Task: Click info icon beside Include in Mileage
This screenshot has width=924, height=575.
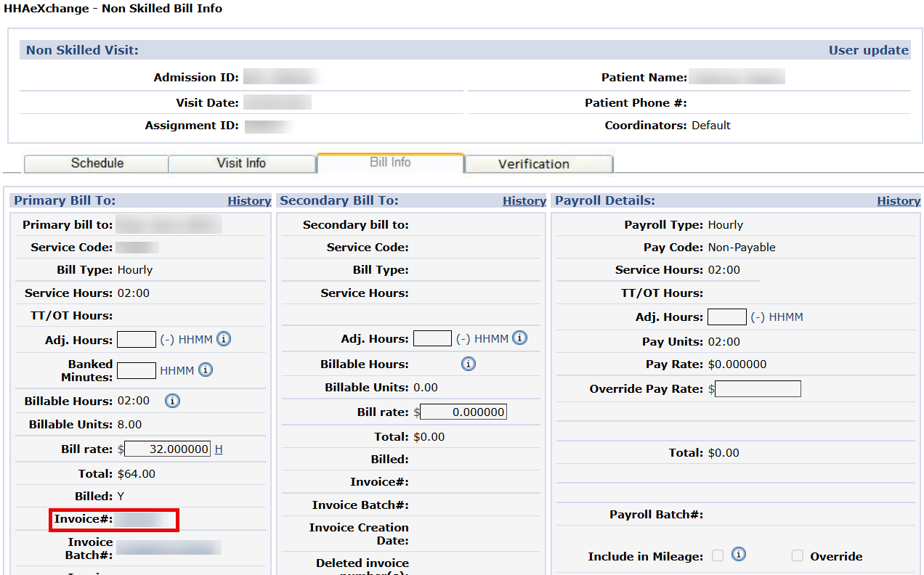Action: 739,555
